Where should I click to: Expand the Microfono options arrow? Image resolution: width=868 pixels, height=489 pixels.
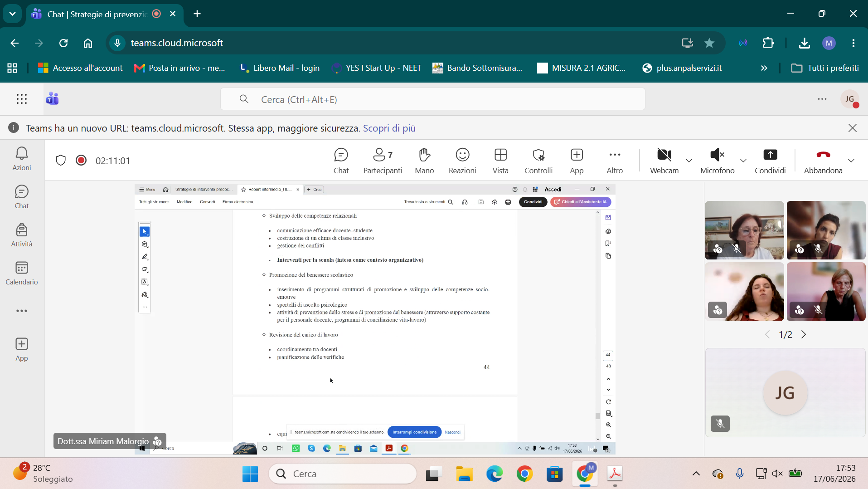743,160
